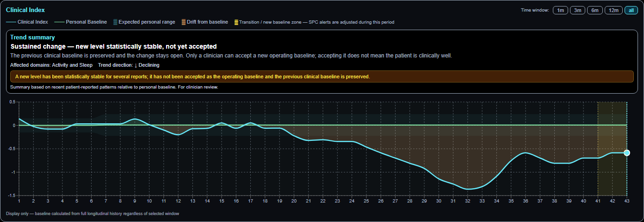This screenshot has width=644, height=222.
Task: Click x-axis report label 43
Action: (x=626, y=201)
